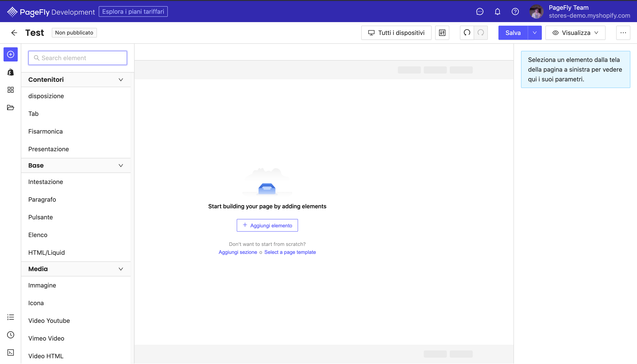This screenshot has width=637, height=364.
Task: Open the custom code terminal icon
Action: coord(10,353)
